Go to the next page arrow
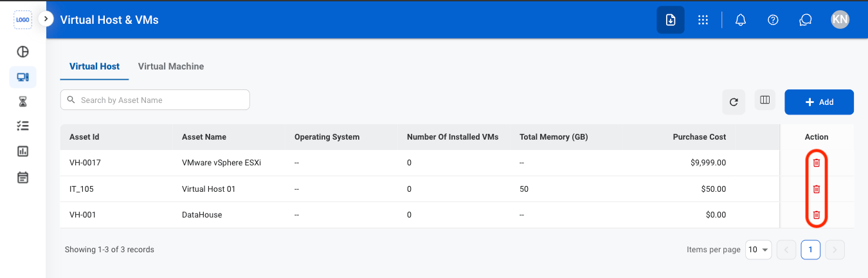The image size is (868, 278). [x=835, y=250]
